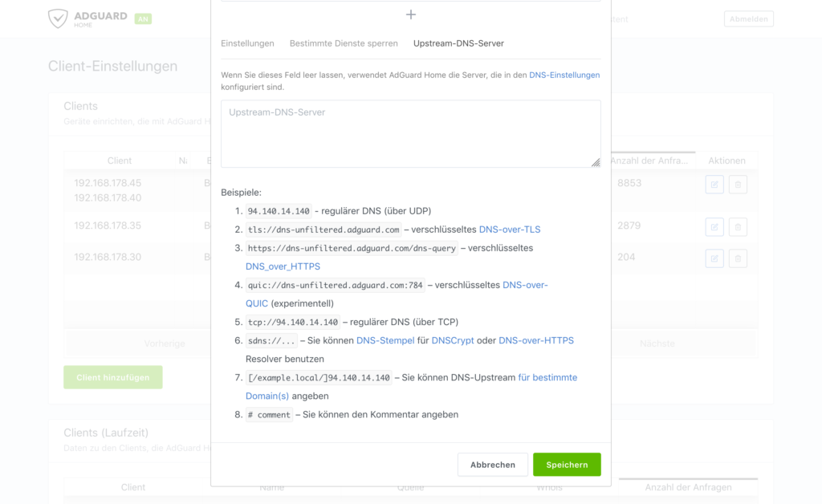Open the DNS-Einstellungen link
The width and height of the screenshot is (822, 504).
click(564, 75)
